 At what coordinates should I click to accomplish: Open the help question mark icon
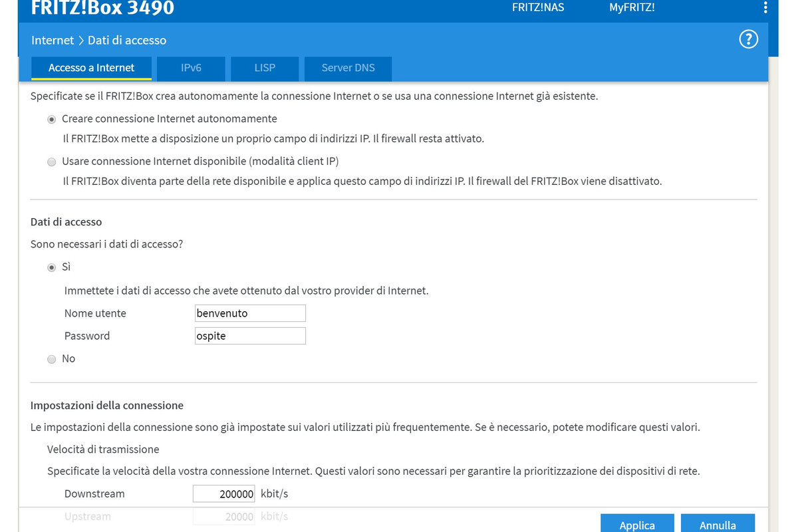(748, 40)
